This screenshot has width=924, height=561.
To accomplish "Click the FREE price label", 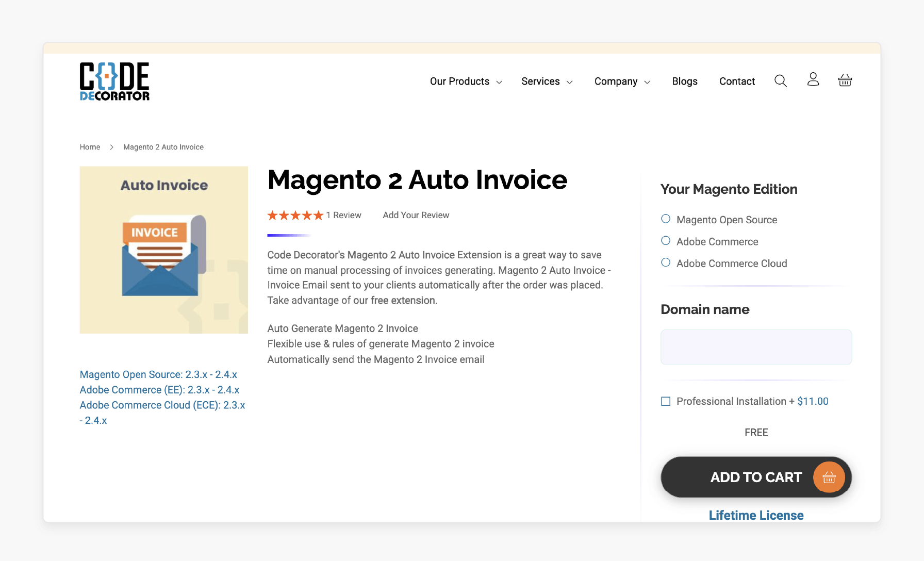I will click(756, 433).
